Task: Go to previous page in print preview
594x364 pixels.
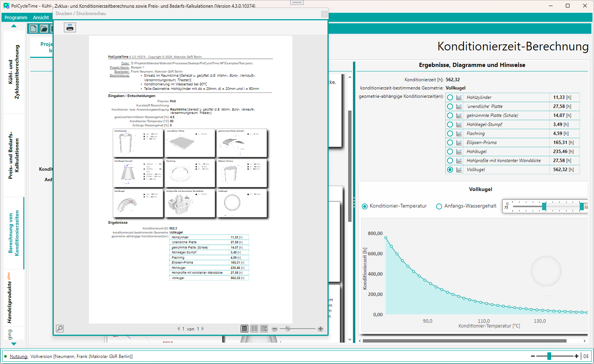Action: 179,329
